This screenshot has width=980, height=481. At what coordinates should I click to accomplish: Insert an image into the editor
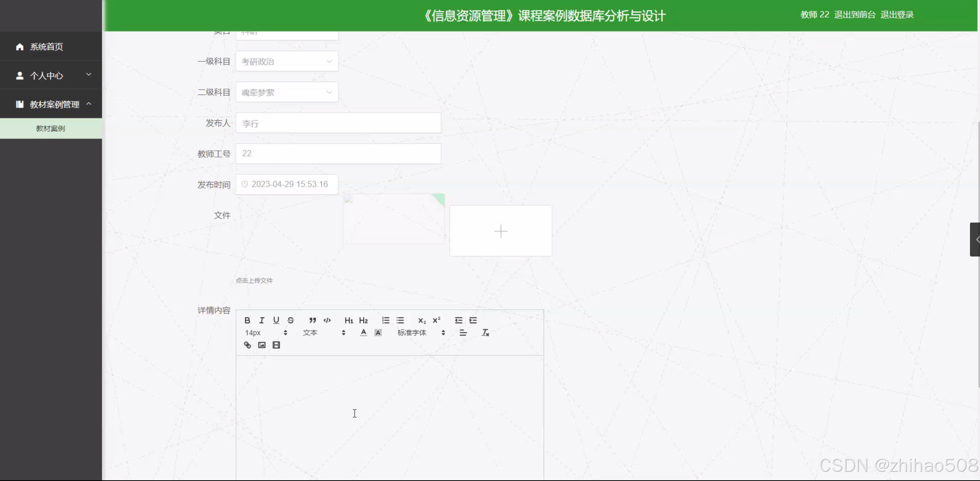[262, 345]
